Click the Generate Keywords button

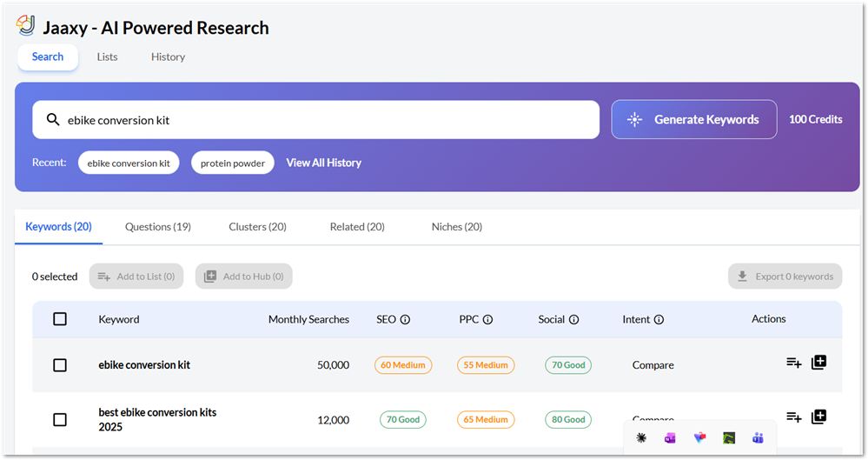694,119
